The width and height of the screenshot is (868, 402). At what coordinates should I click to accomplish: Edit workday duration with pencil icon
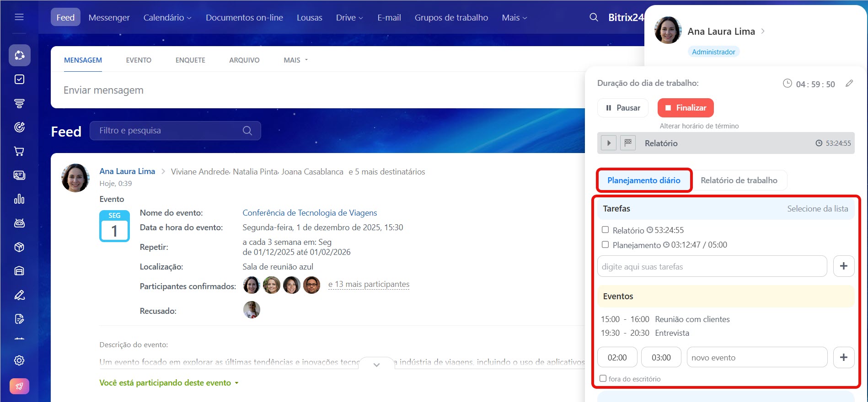(x=849, y=84)
